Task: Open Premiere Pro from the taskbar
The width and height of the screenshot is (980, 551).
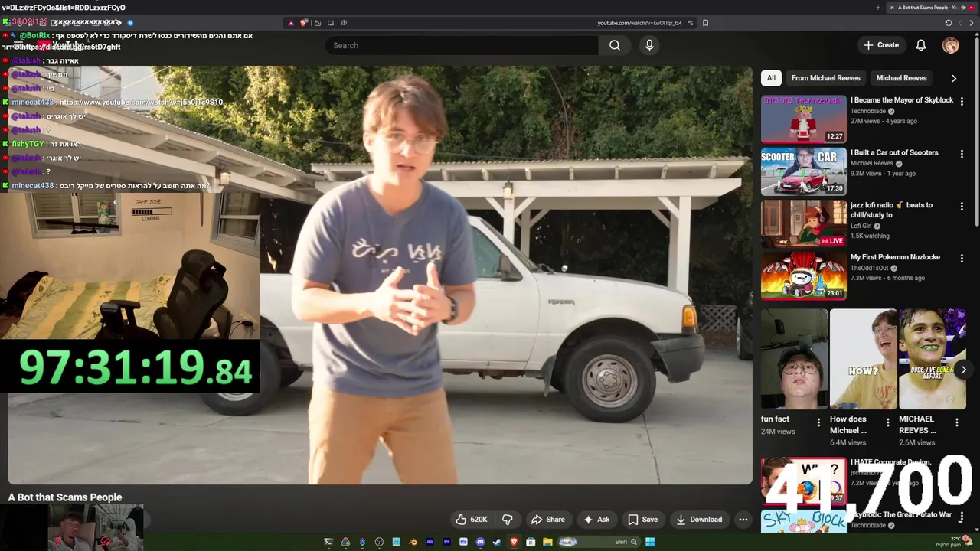Action: [446, 542]
